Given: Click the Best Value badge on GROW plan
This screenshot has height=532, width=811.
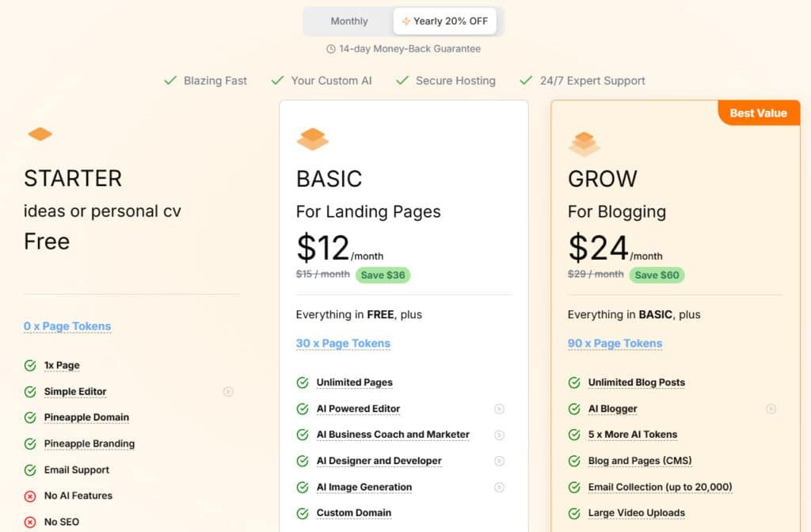Looking at the screenshot, I should coord(758,112).
